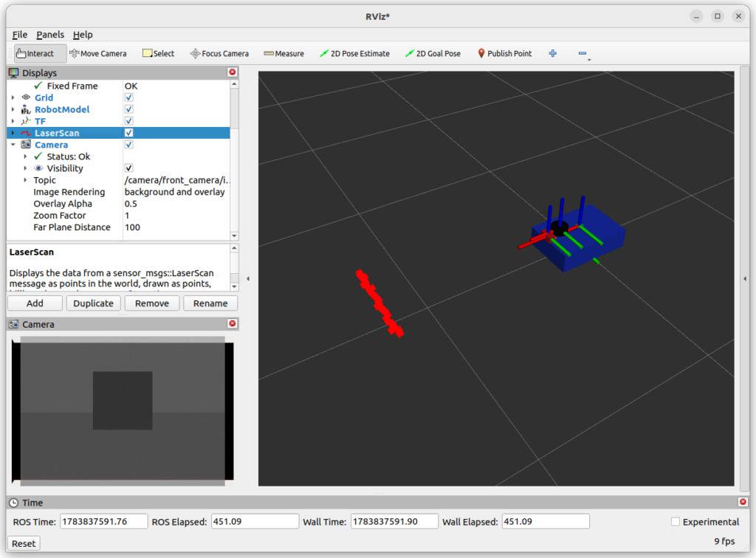Screen dimensions: 756x558
Task: Toggle the Visibility checkbox
Action: point(128,168)
